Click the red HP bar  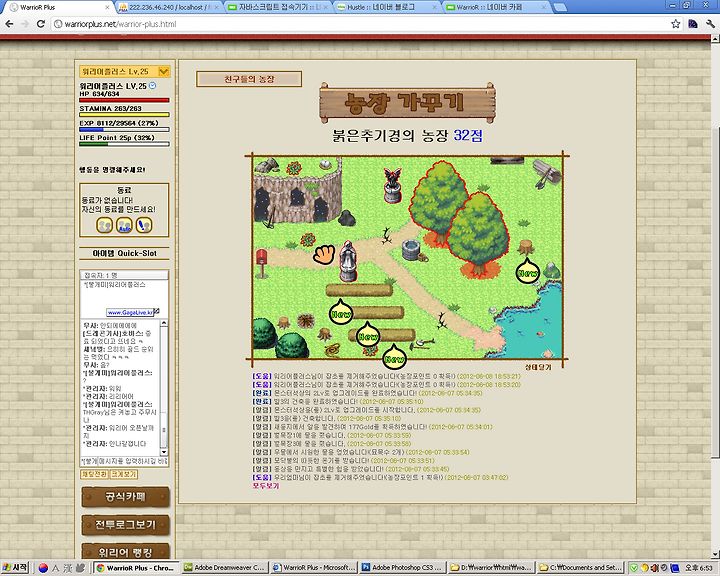click(124, 100)
